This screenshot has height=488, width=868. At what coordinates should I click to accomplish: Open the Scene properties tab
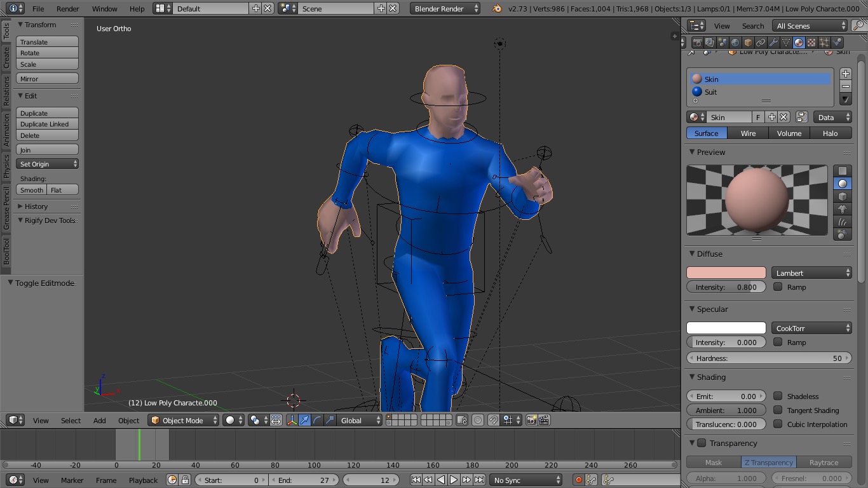(722, 43)
